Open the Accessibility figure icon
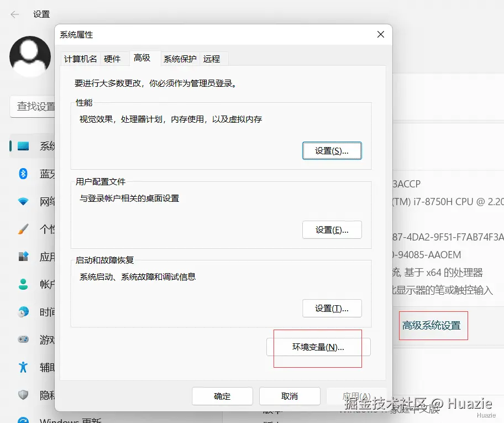 click(x=23, y=367)
